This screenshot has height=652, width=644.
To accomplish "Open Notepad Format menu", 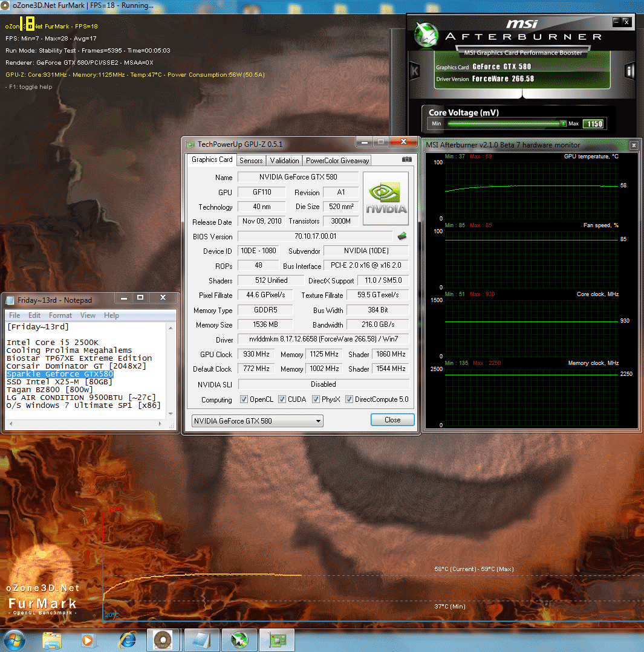I will click(60, 315).
